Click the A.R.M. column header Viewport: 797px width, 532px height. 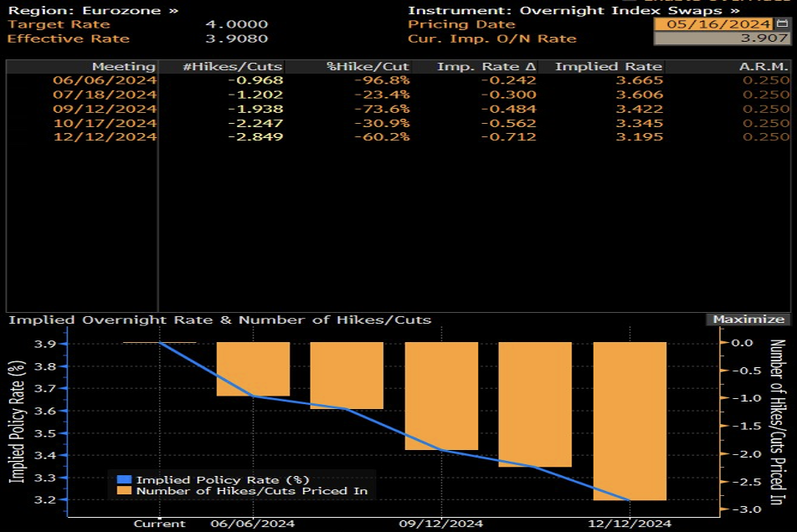764,67
